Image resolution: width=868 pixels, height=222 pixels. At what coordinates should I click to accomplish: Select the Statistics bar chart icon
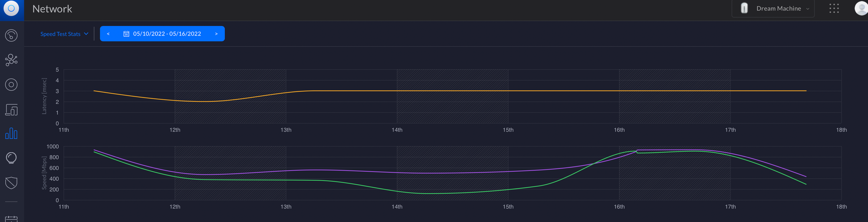[11, 134]
